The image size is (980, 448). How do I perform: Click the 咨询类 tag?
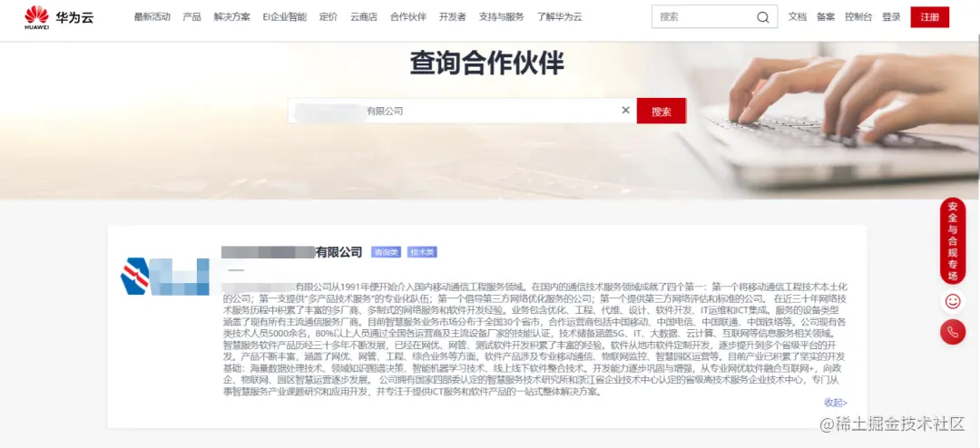pyautogui.click(x=386, y=252)
